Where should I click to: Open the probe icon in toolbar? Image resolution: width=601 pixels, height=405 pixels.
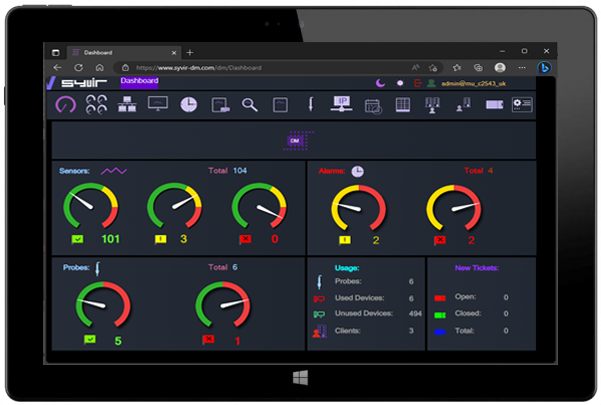311,104
